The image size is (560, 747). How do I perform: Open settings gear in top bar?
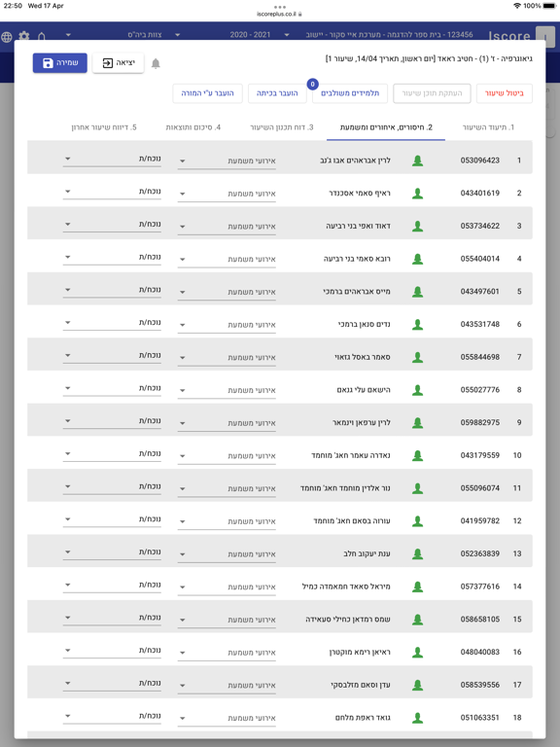(x=23, y=36)
